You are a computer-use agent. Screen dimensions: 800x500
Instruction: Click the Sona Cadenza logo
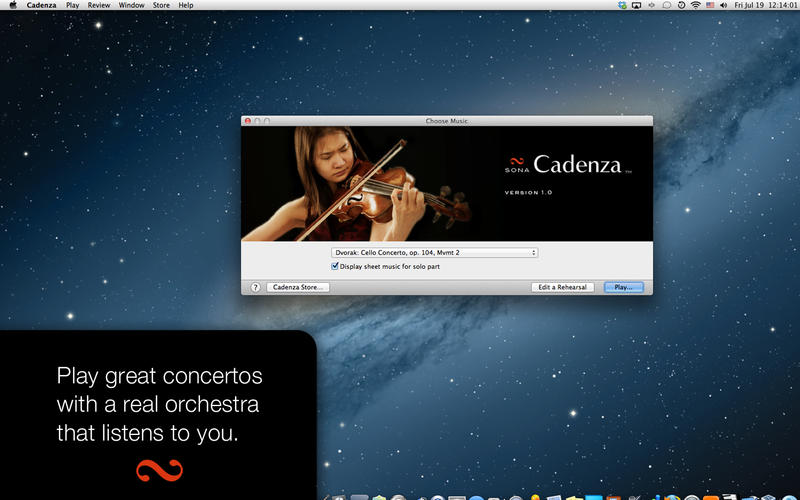point(568,165)
